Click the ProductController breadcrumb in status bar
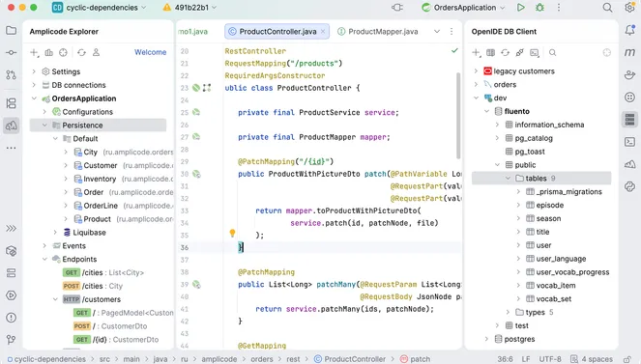The image size is (641, 364). point(350,359)
